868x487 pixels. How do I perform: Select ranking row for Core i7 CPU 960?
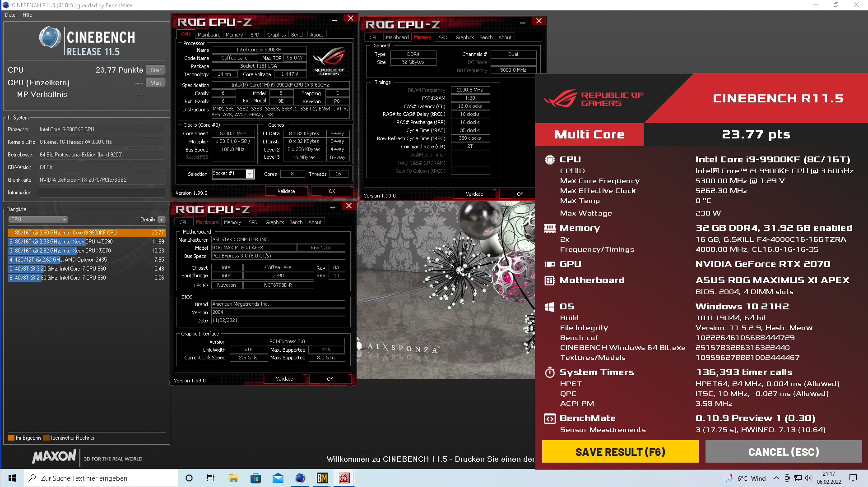(87, 269)
